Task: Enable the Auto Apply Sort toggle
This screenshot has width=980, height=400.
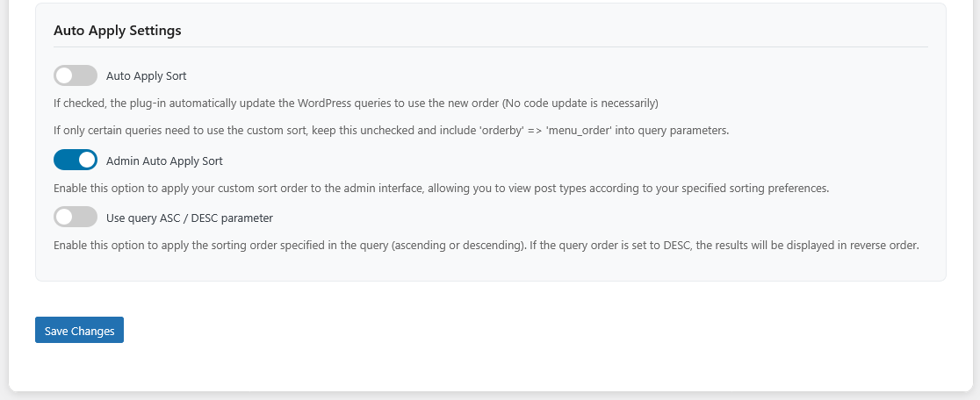Action: click(76, 75)
